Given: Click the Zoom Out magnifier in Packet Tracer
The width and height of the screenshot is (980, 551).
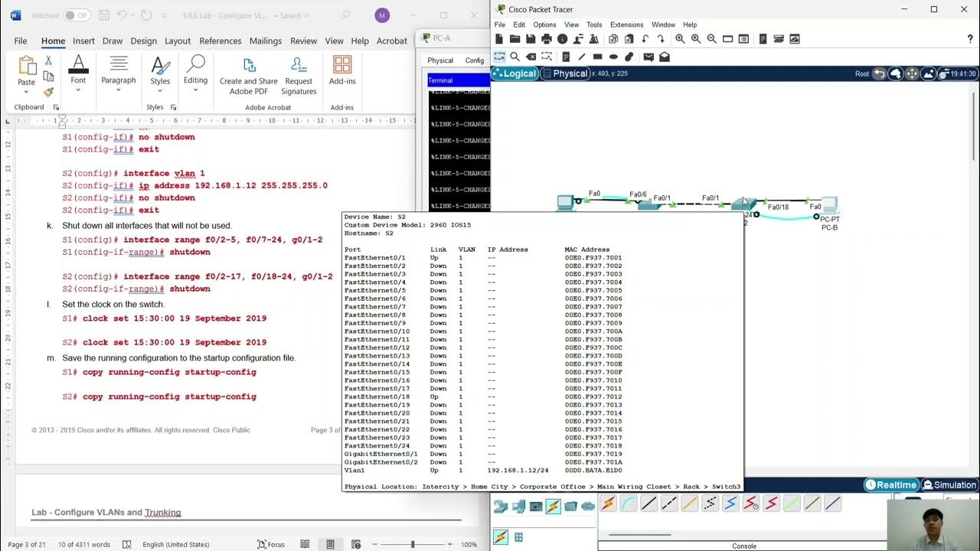Looking at the screenshot, I should pyautogui.click(x=712, y=39).
